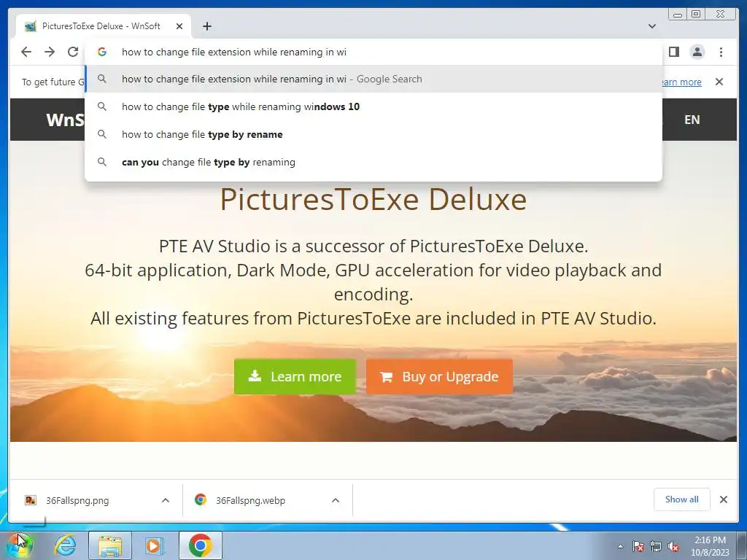Show hidden system tray icons
Viewport: 747px width, 560px height.
pos(620,546)
